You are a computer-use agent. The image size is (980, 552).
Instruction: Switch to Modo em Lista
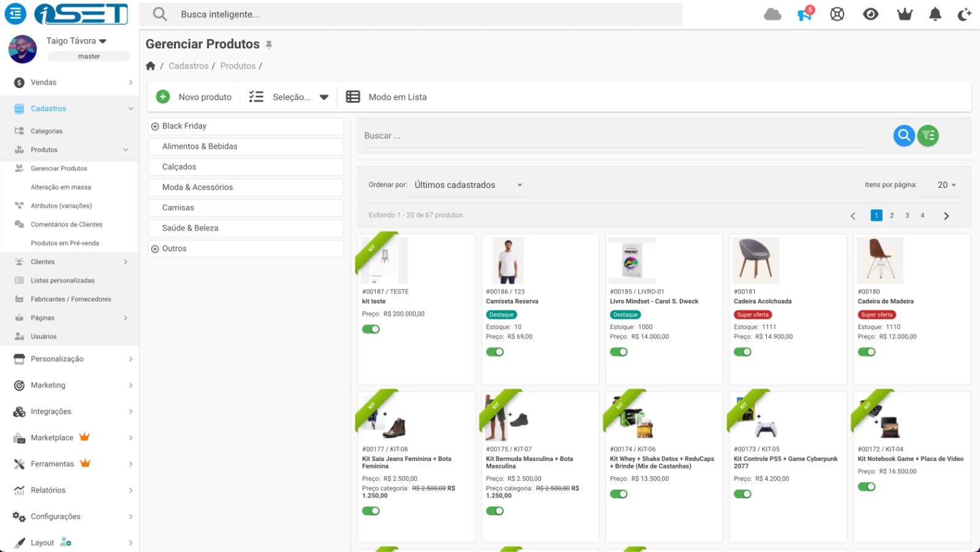(x=386, y=97)
